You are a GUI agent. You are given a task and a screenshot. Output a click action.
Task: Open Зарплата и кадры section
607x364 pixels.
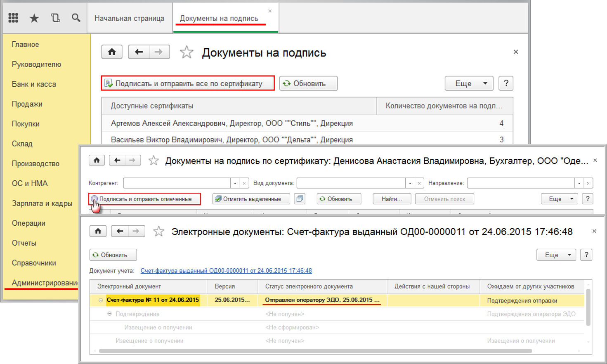(42, 203)
